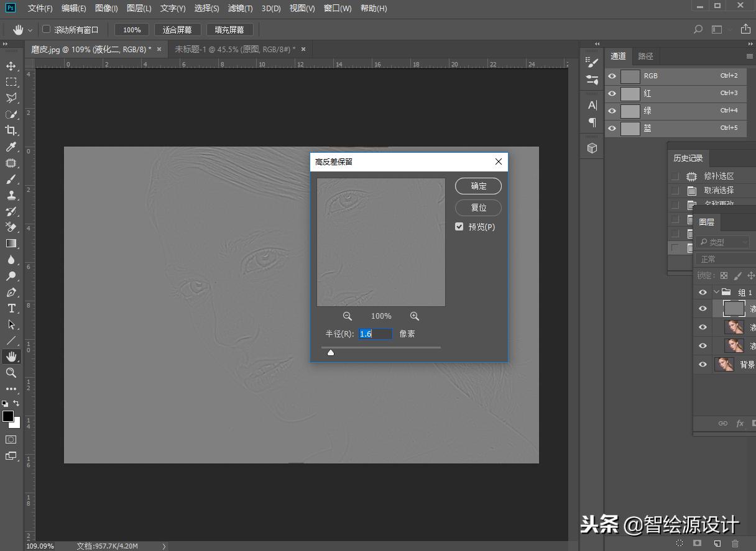Viewport: 756px width, 551px height.
Task: Open the layer filter 类型 dropdown
Action: pos(724,242)
